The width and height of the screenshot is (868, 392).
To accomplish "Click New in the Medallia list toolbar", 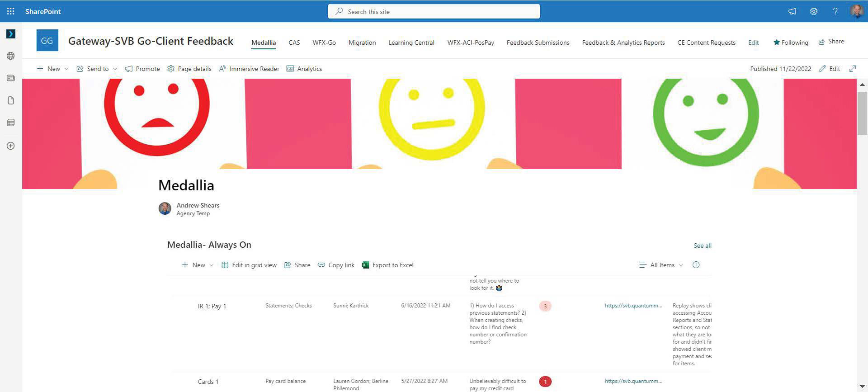I will point(193,265).
